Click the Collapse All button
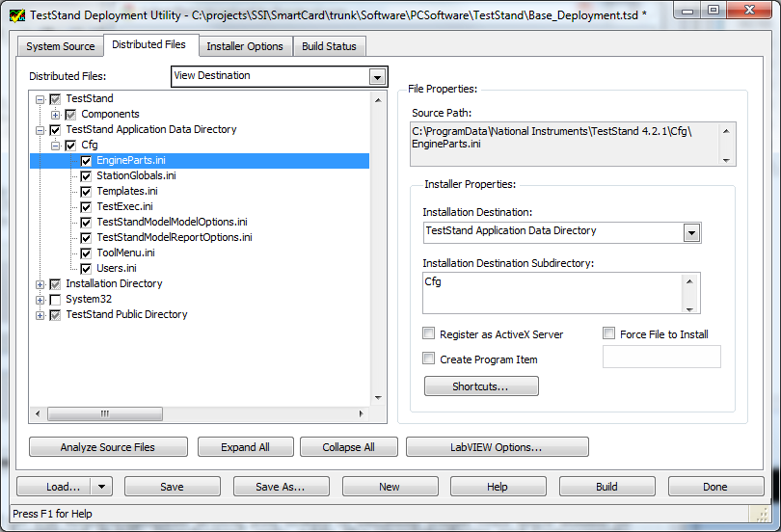The height and width of the screenshot is (532, 781). tap(349, 447)
